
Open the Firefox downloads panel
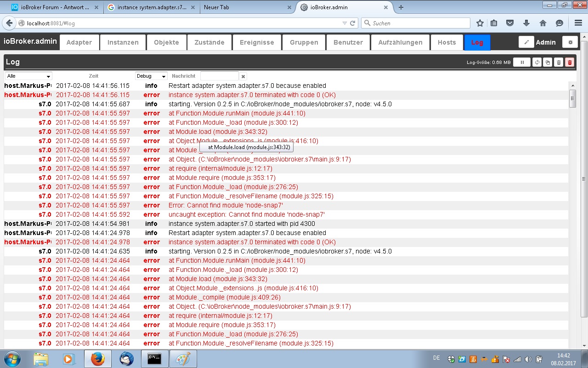point(526,23)
